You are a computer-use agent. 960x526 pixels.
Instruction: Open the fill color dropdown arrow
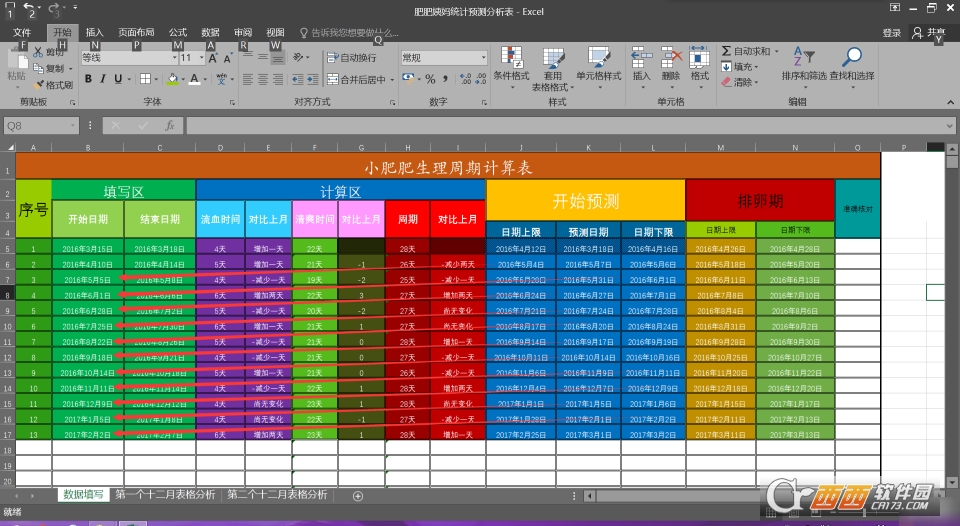[x=183, y=79]
